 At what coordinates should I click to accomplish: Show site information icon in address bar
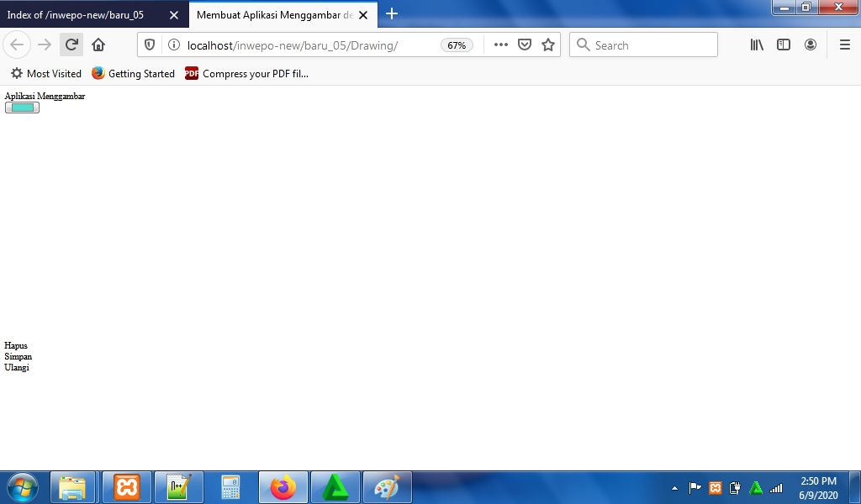click(x=173, y=45)
